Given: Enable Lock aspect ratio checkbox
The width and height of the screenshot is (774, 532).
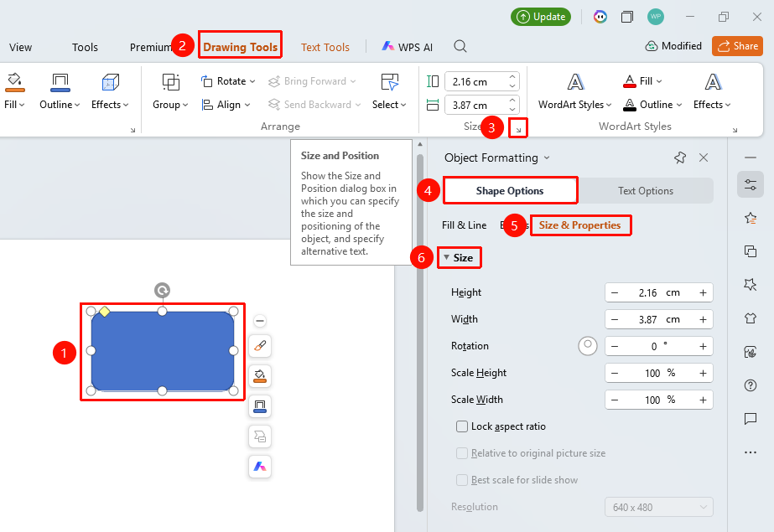Looking at the screenshot, I should [462, 426].
